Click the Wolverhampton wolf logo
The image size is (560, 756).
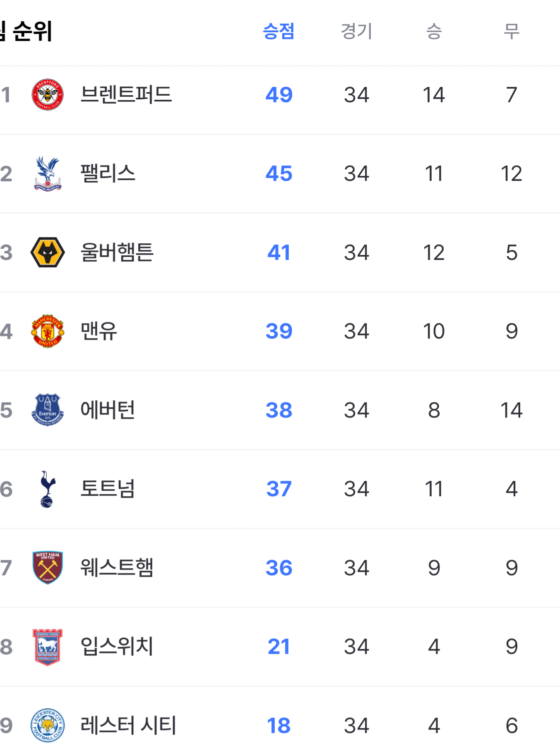pyautogui.click(x=48, y=252)
